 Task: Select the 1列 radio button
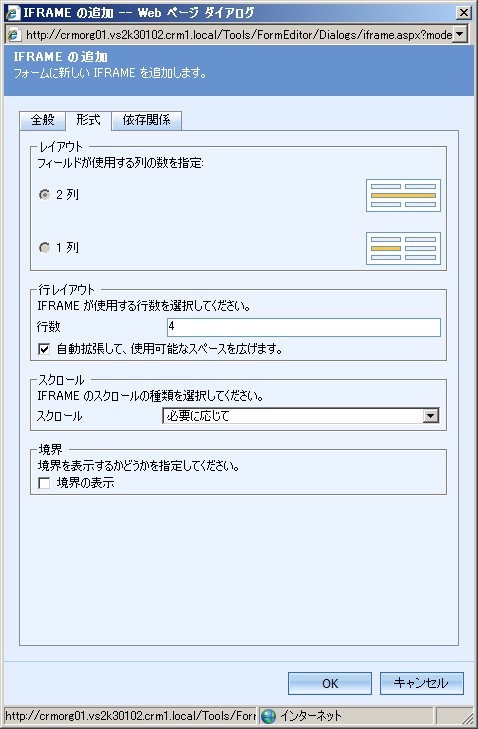click(x=45, y=248)
